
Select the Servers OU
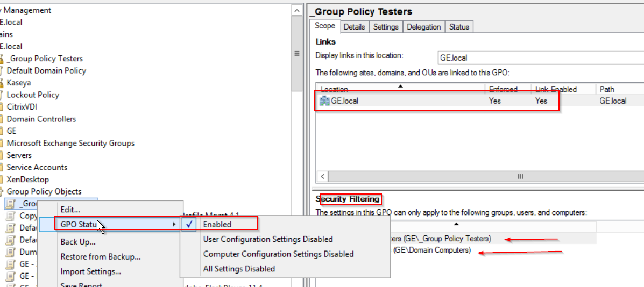pyautogui.click(x=19, y=155)
